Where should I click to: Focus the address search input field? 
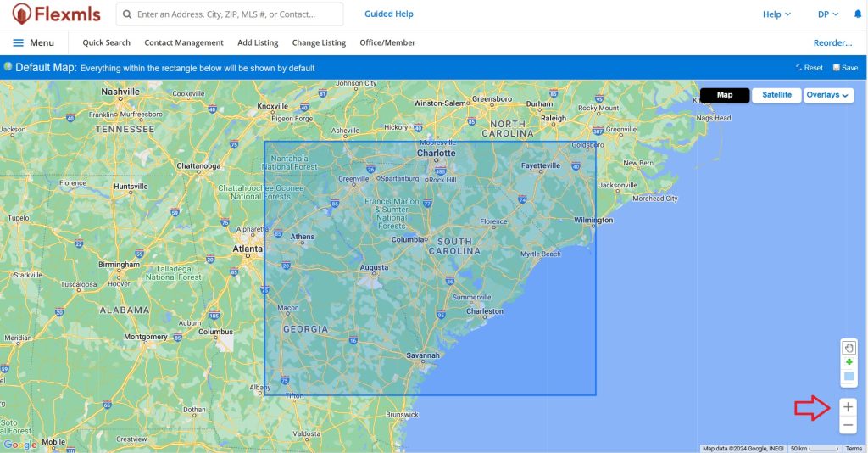click(x=230, y=14)
